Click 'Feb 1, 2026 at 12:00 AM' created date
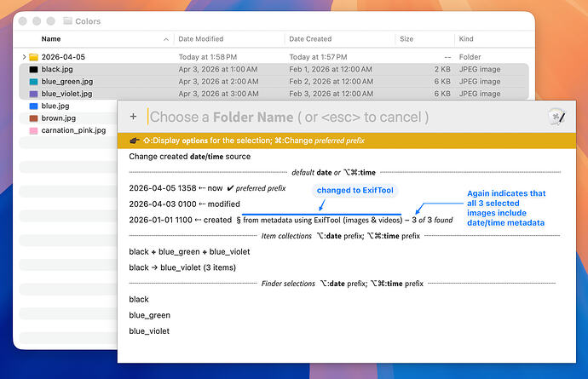 coord(331,69)
